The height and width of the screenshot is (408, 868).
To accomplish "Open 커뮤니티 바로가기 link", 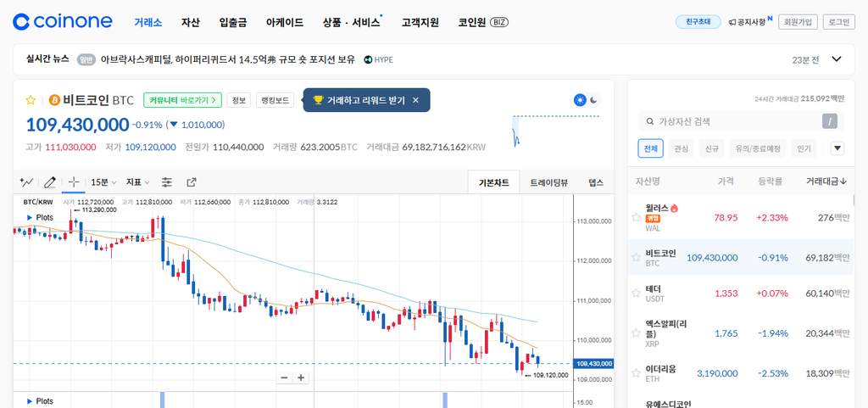I will tap(183, 100).
